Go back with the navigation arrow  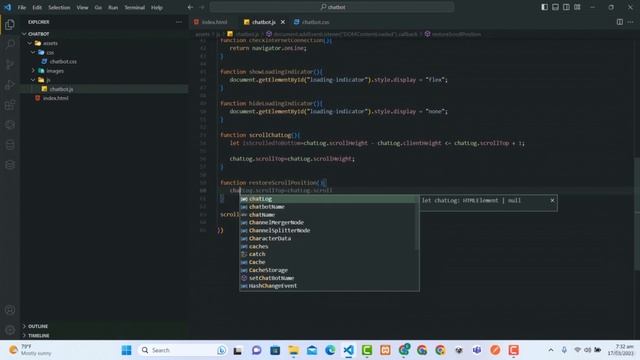pyautogui.click(x=190, y=7)
